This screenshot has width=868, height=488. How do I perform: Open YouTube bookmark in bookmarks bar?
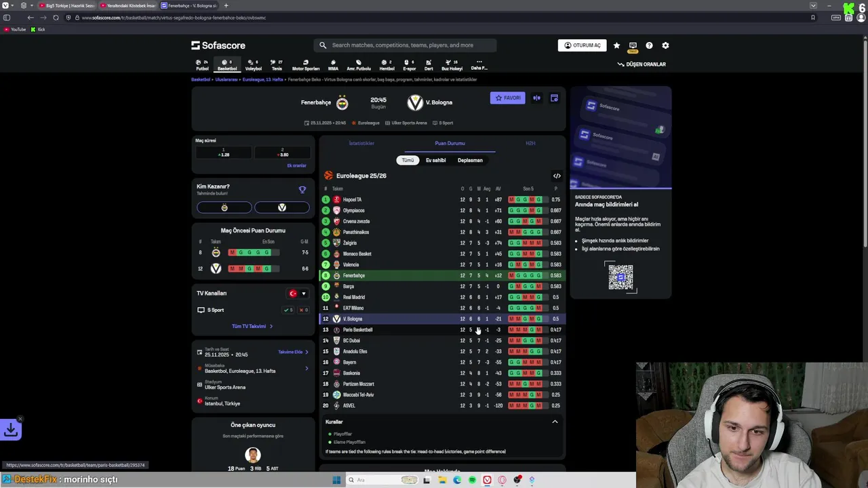tap(15, 29)
